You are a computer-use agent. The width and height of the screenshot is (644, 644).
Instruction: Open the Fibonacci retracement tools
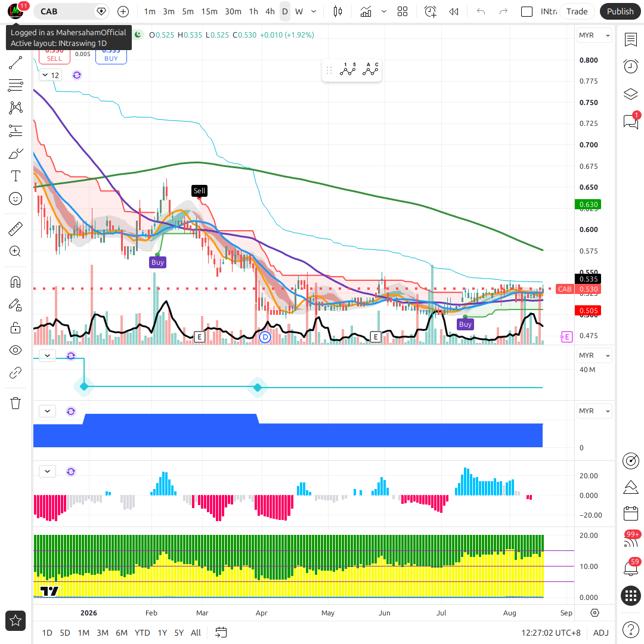(x=16, y=85)
